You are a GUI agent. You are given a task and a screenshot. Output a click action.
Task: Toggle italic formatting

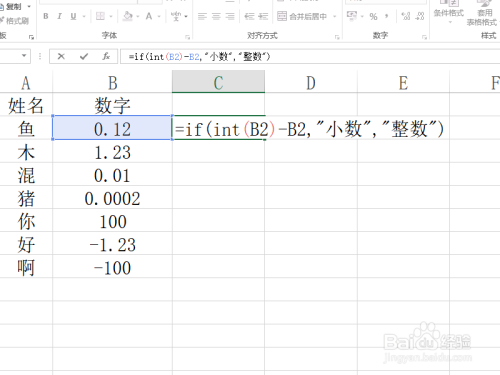(x=59, y=16)
